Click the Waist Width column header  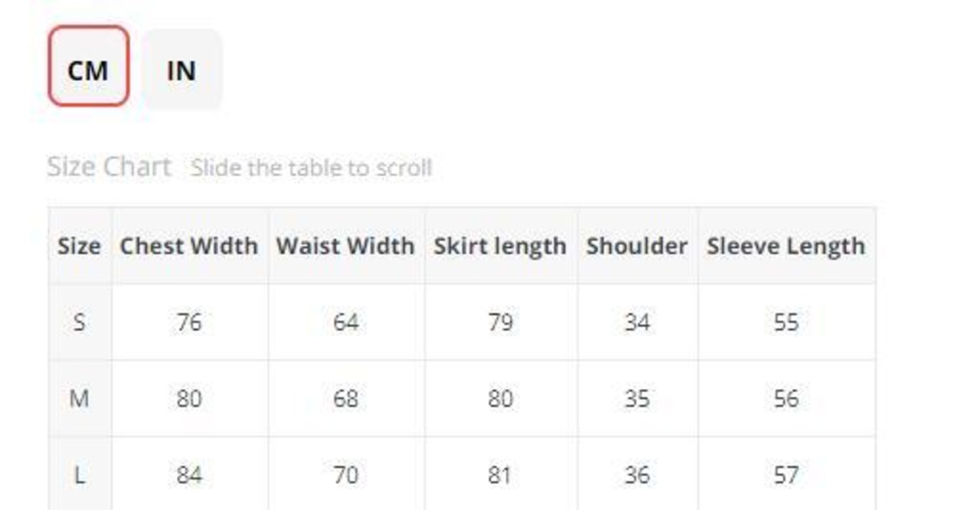[345, 246]
